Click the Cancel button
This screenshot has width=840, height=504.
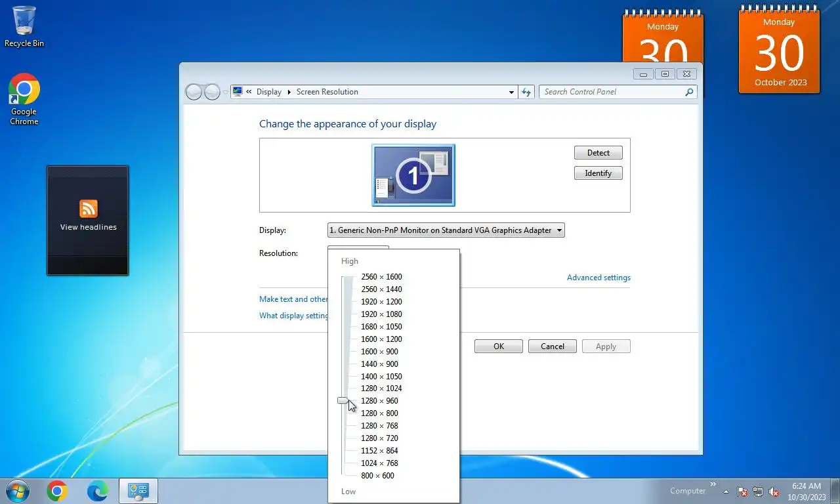[553, 346]
